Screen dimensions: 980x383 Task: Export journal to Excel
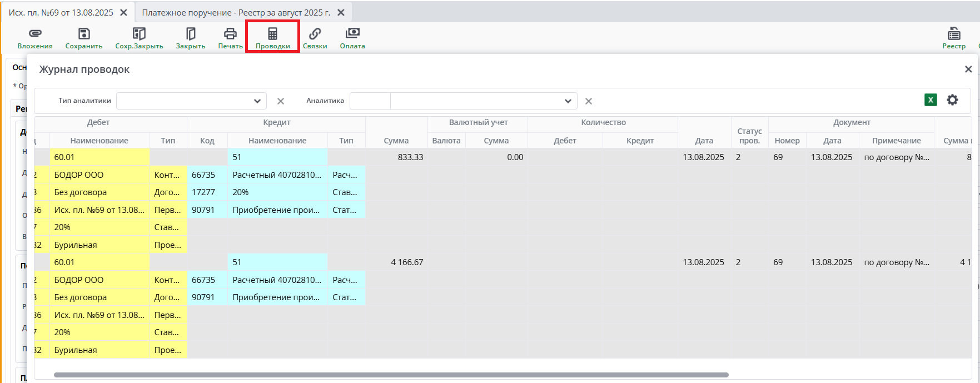click(x=931, y=100)
